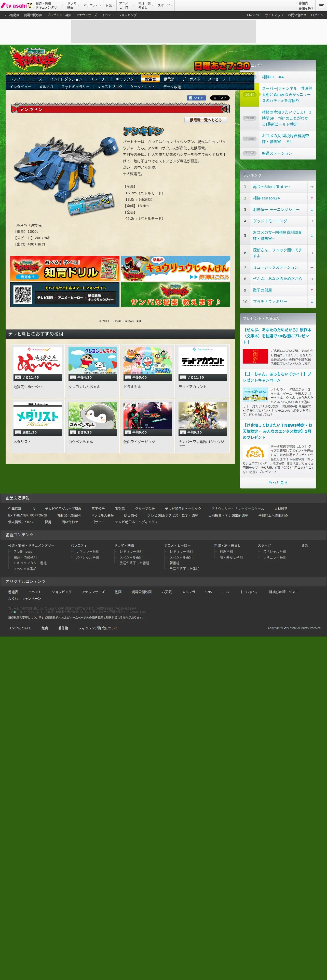Image resolution: width=327 pixels, height=980 pixels.
Task: Open the 知育ドリル banner
Action: tap(65, 268)
